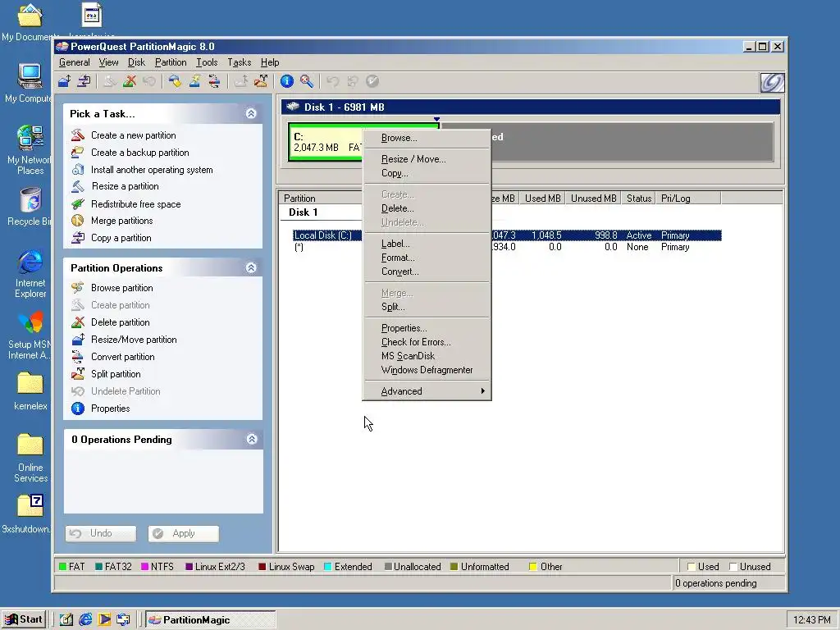
Task: Expand the Advanced submenu in context menu
Action: point(427,391)
